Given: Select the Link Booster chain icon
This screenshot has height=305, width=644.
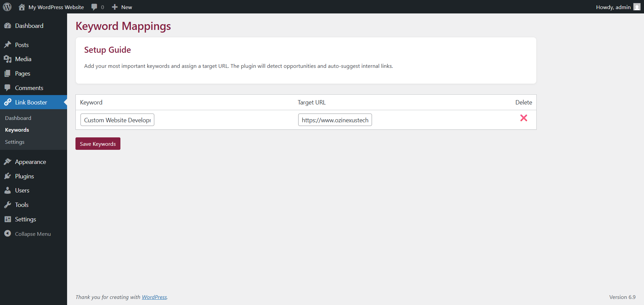Looking at the screenshot, I should pos(8,102).
